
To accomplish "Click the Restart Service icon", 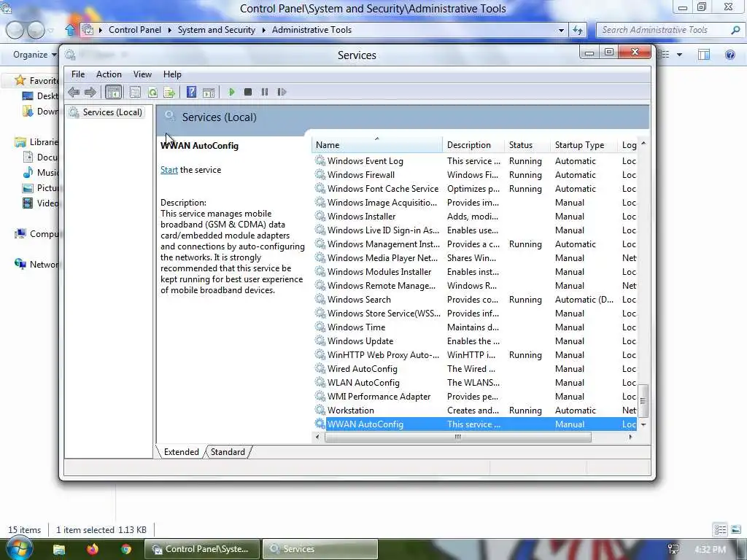I will click(282, 92).
